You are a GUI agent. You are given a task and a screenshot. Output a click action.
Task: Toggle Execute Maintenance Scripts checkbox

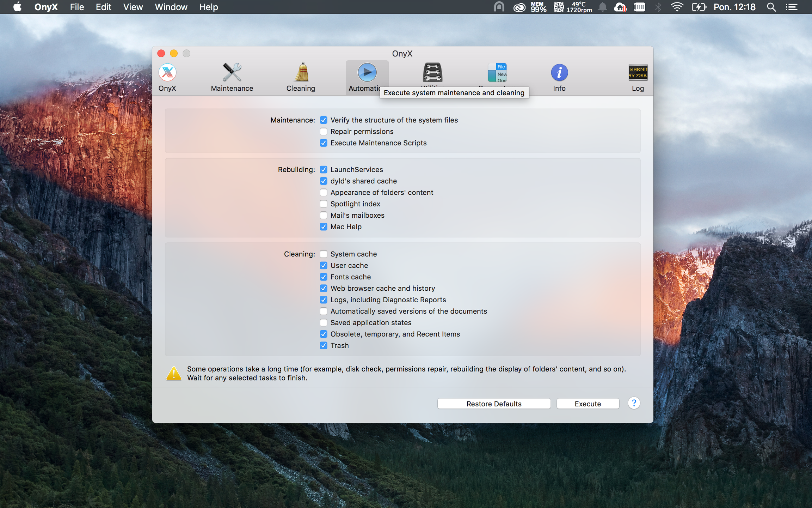pos(323,143)
